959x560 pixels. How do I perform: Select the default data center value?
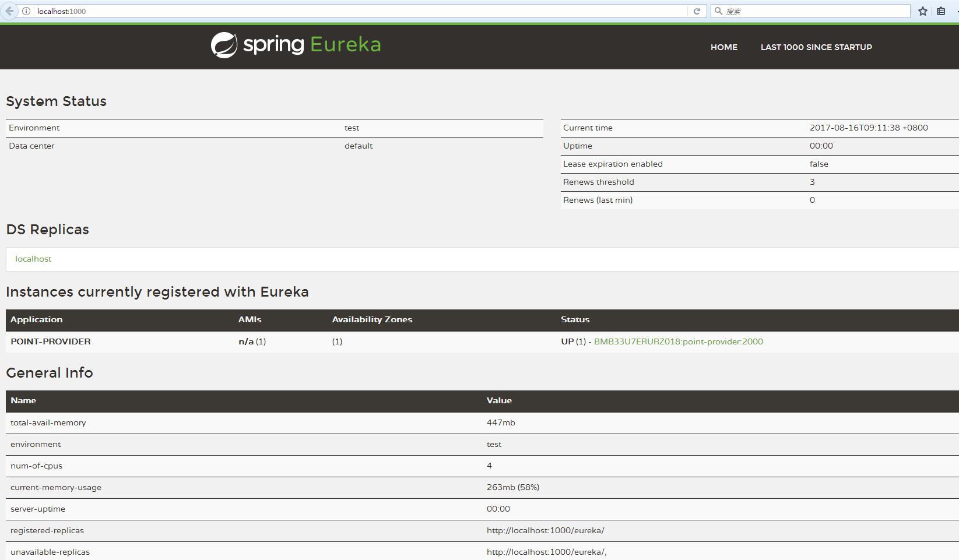(x=359, y=146)
